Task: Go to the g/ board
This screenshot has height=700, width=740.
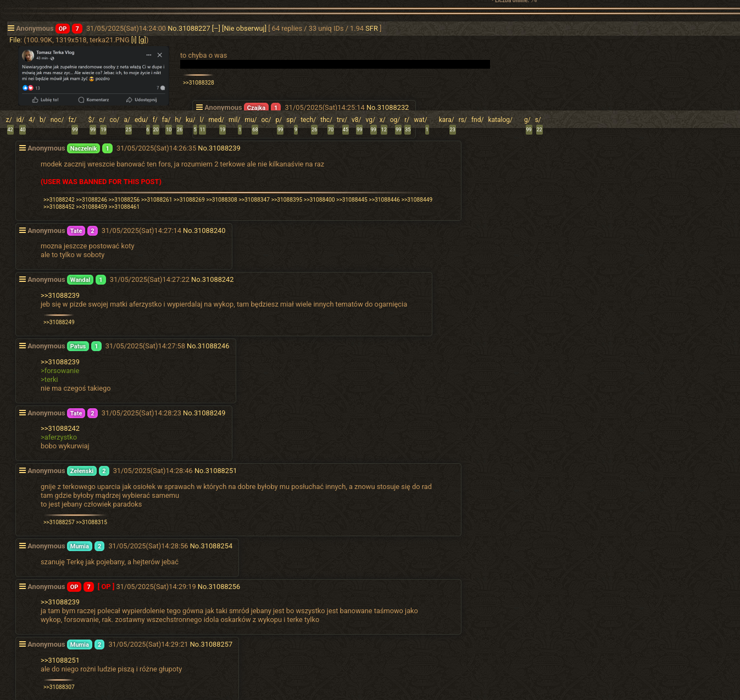Action: click(527, 120)
